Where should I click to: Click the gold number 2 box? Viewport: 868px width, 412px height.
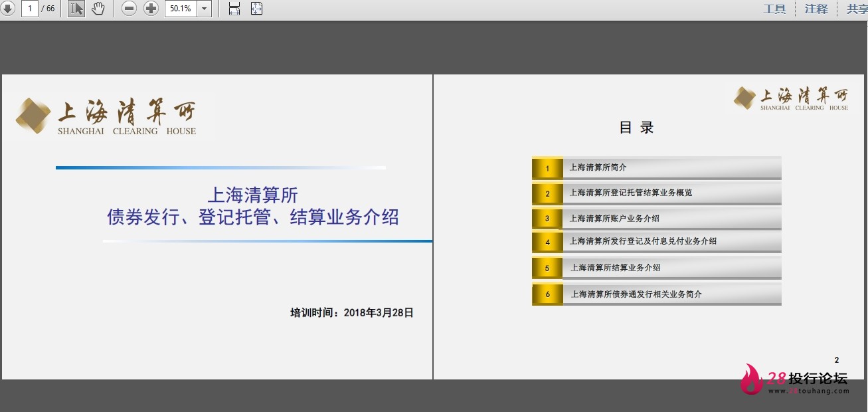click(x=547, y=193)
